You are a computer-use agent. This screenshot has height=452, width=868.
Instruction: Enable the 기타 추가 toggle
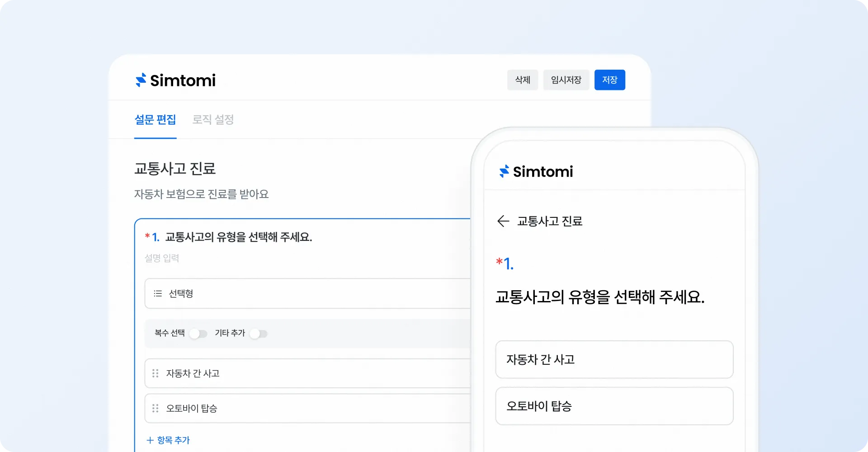click(x=259, y=334)
